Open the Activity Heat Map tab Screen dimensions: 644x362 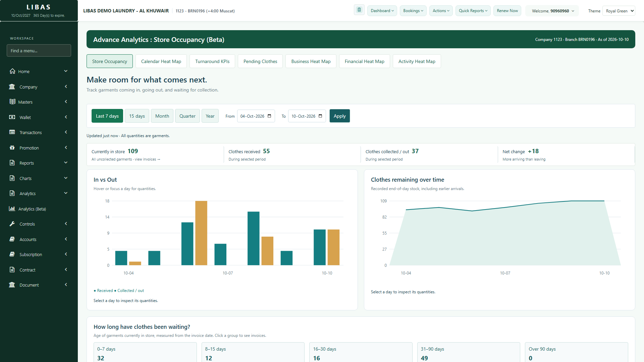417,61
